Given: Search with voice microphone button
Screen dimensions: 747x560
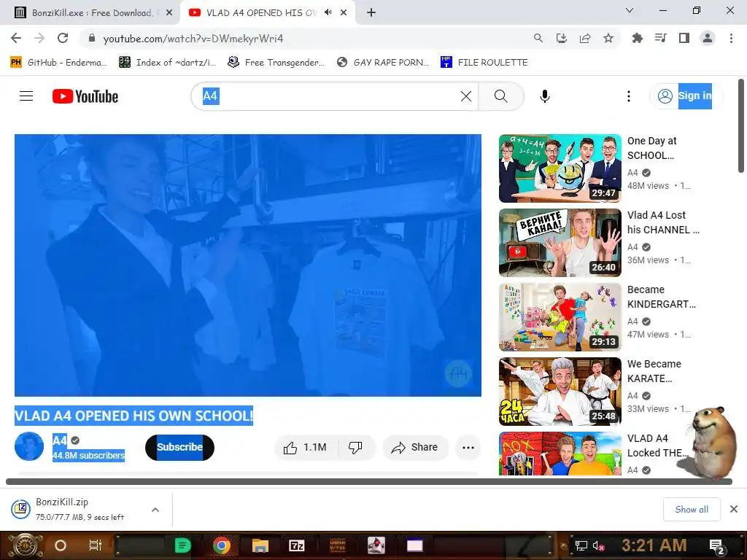Looking at the screenshot, I should pyautogui.click(x=544, y=96).
